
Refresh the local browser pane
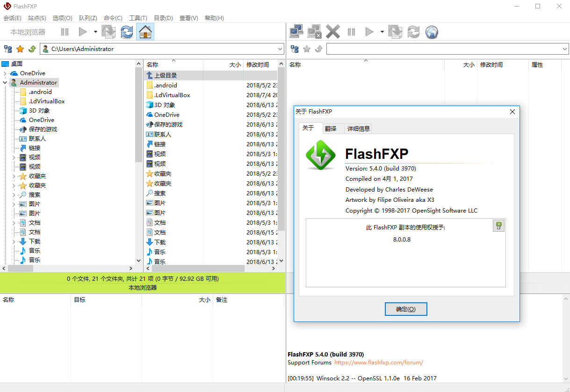coord(127,32)
